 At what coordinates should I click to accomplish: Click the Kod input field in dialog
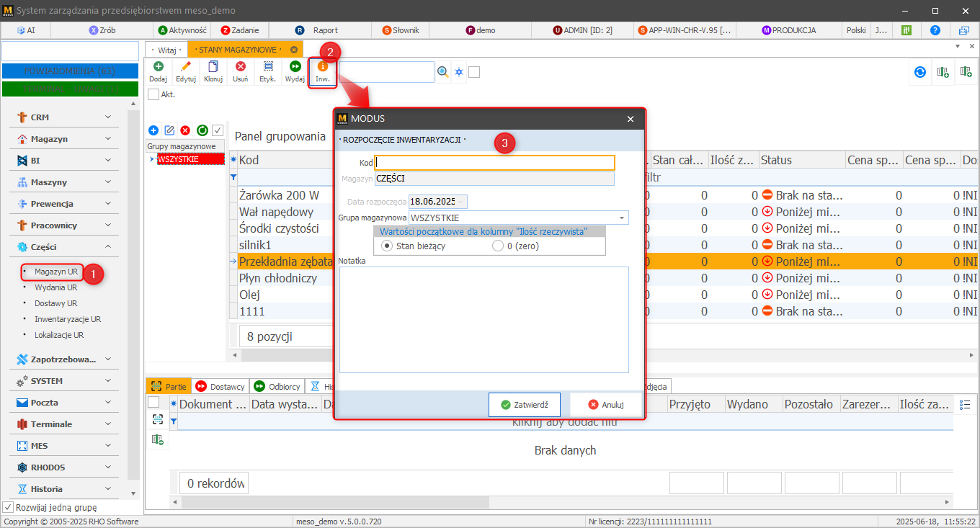coord(494,163)
